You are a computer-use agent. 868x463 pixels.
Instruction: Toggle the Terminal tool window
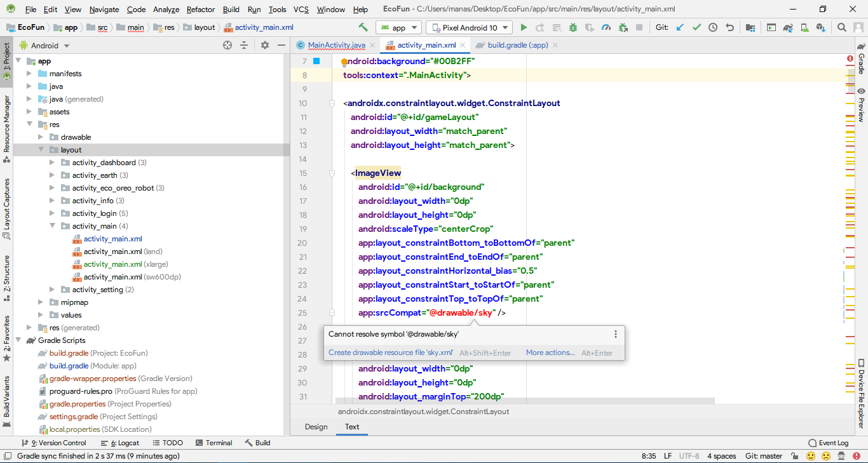pos(214,443)
